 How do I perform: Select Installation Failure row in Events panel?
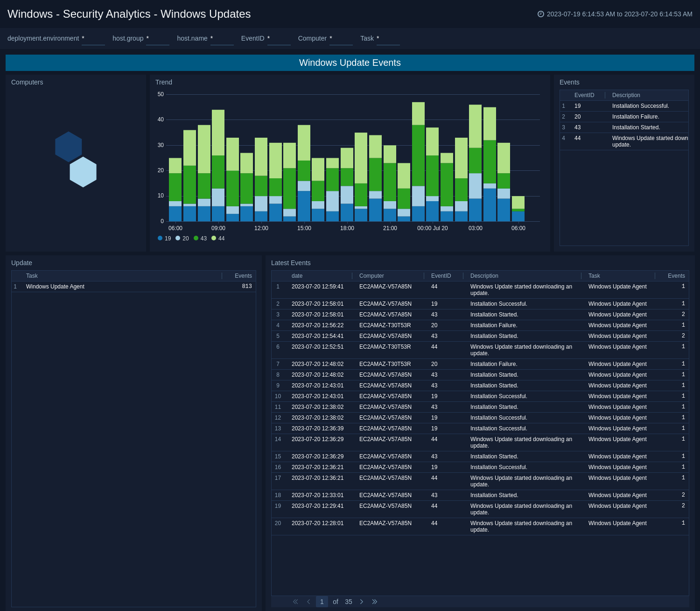coord(624,117)
